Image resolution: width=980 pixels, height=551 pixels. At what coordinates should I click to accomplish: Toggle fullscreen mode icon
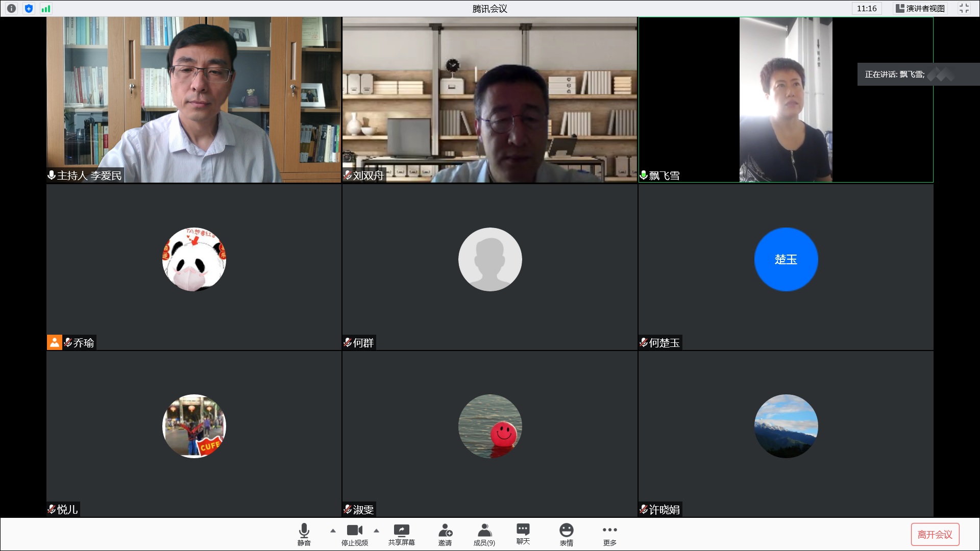pyautogui.click(x=964, y=8)
